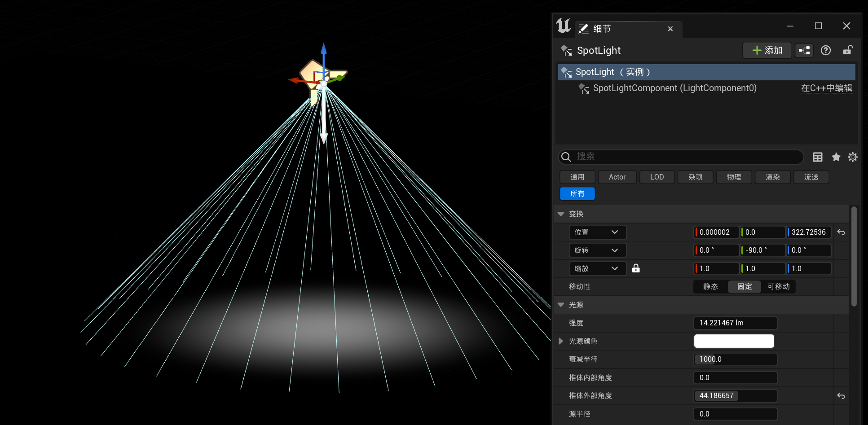Screen dimensions: 868x425
Task: Reset outer cone angle to default
Action: [841, 396]
